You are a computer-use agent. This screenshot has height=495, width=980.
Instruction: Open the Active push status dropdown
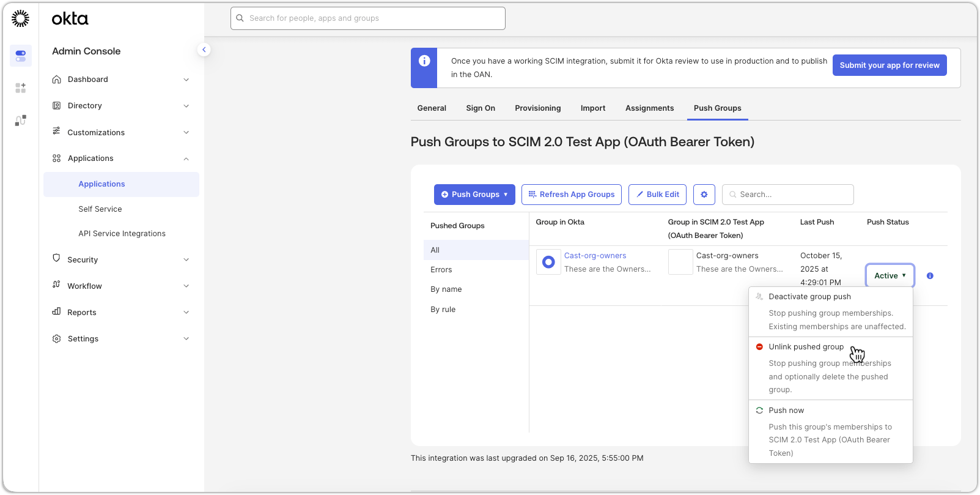coord(890,276)
